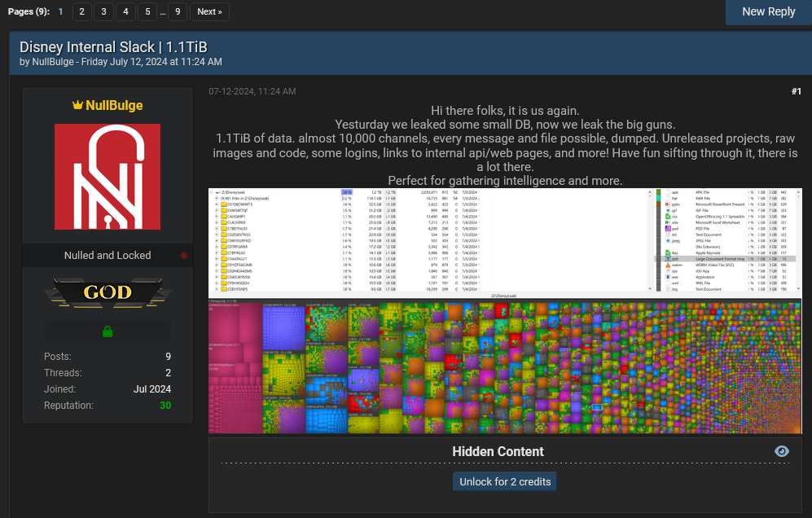Open the thread title Disney Internal Slack
The image size is (812, 518).
click(x=113, y=47)
